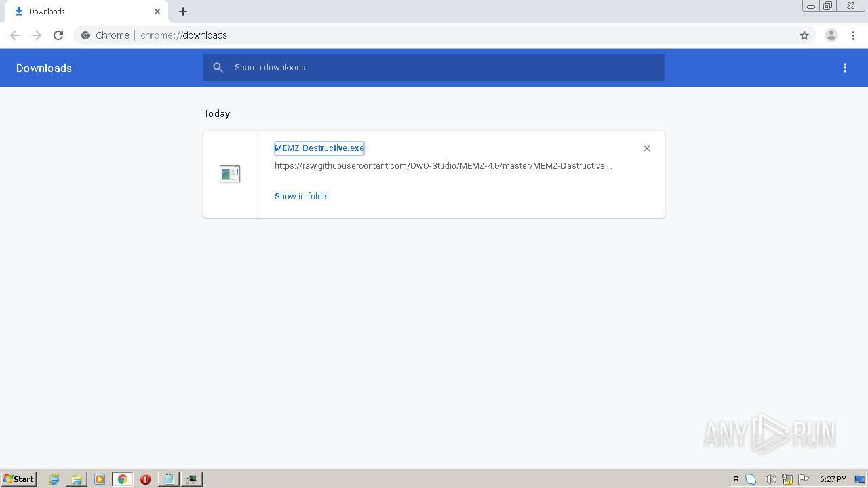Open the network tray icon
Image resolution: width=868 pixels, height=488 pixels.
(787, 479)
